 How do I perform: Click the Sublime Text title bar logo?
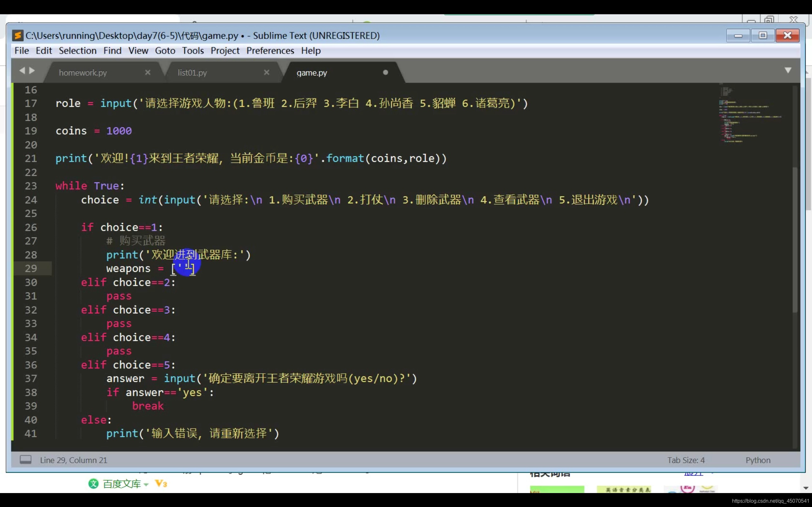(17, 35)
